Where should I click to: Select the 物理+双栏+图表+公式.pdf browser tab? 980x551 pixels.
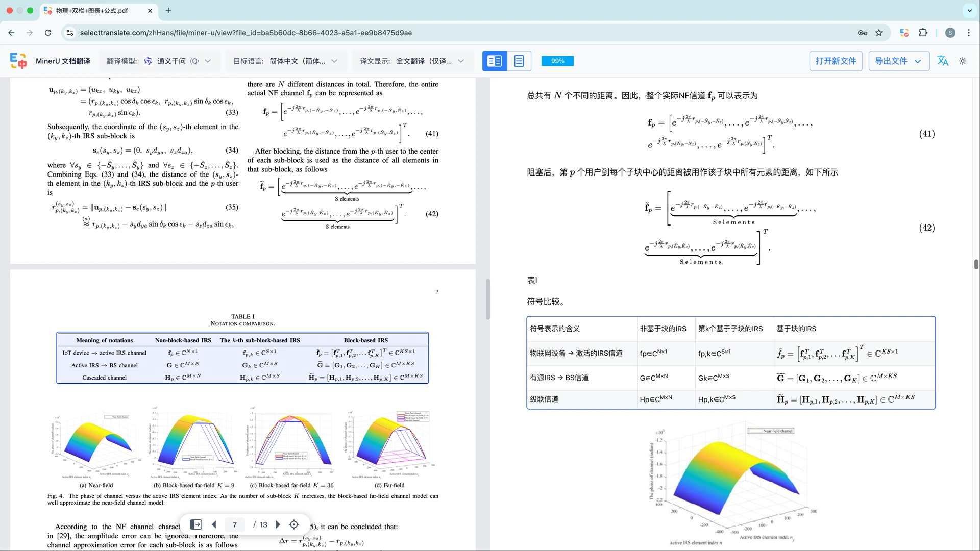[x=92, y=10]
